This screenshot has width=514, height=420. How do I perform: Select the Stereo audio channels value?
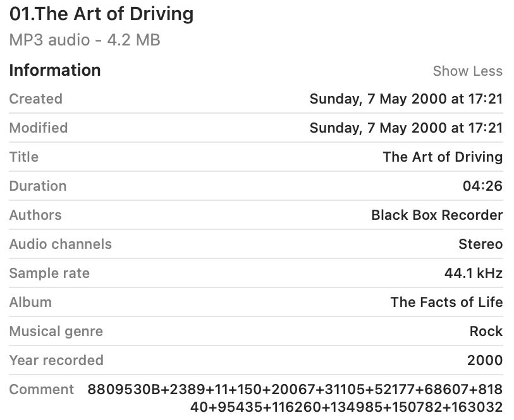coord(480,244)
